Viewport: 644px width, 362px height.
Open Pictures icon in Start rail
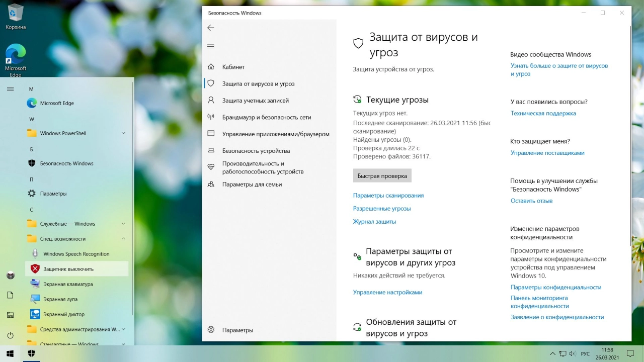[x=10, y=315]
